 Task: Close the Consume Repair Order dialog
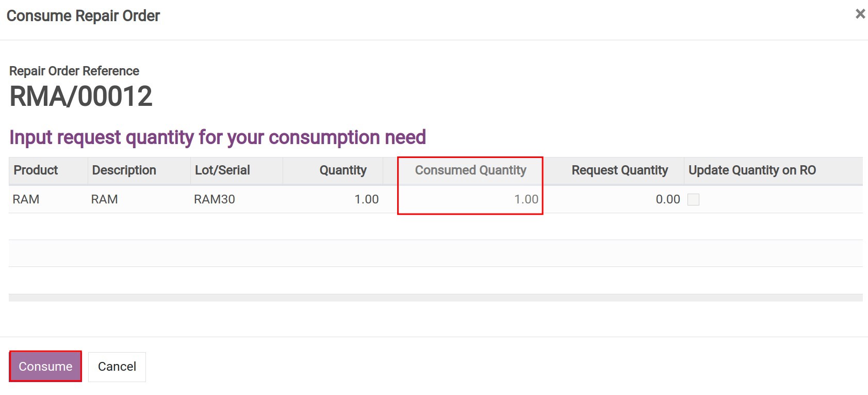click(860, 14)
